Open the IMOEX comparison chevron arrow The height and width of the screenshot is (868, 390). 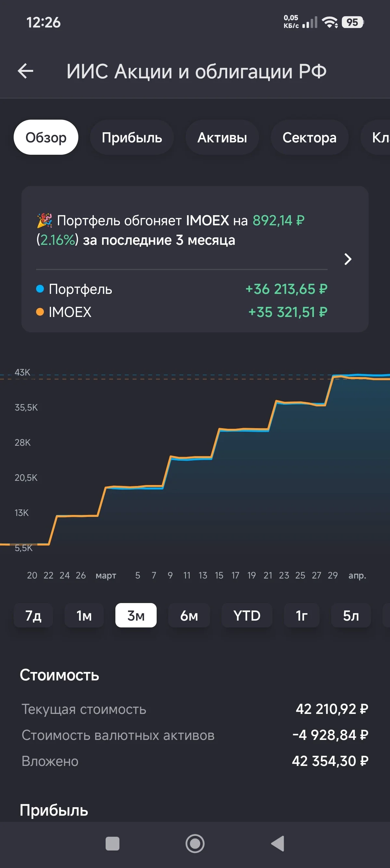pos(348,259)
